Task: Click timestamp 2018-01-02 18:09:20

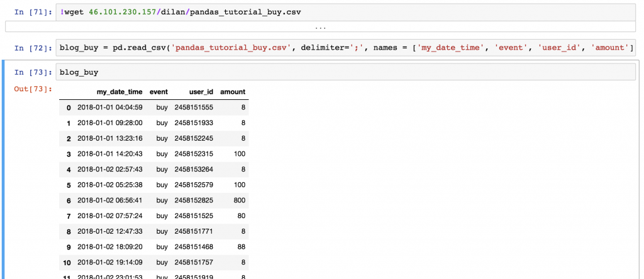Action: (109, 246)
